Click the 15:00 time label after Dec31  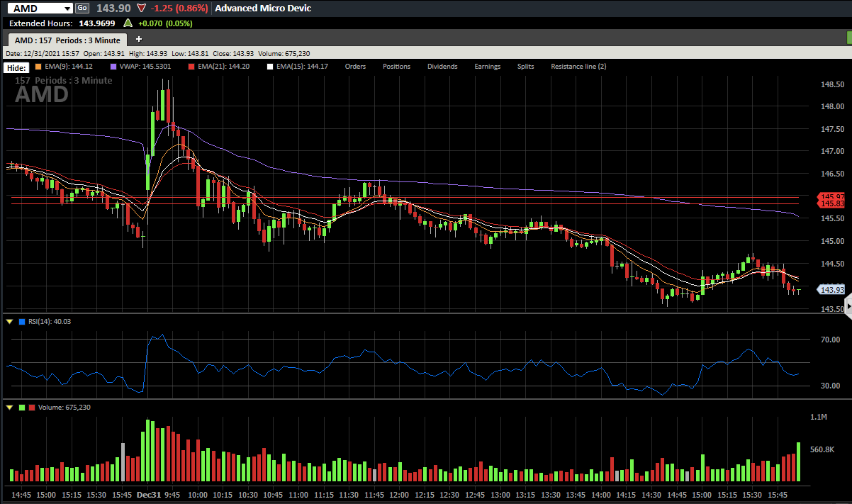pos(702,494)
